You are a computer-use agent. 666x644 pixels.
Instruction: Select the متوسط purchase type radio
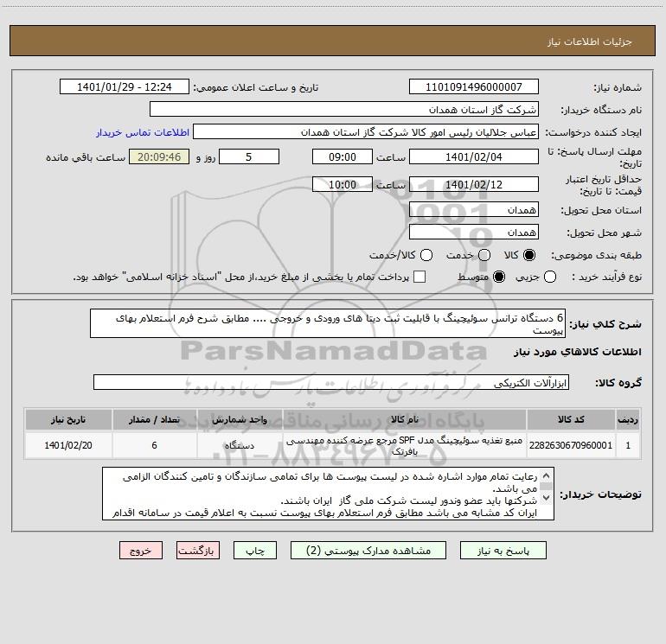click(x=499, y=277)
